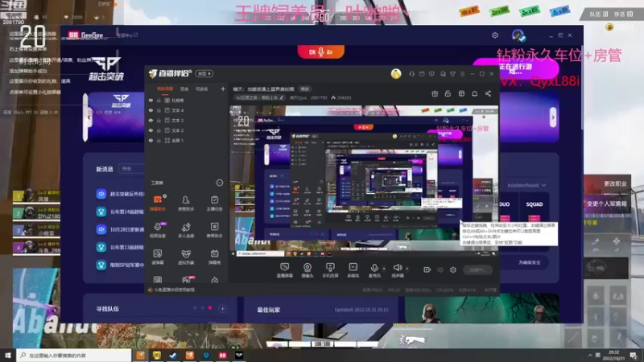
Task: Click the mail icon in streaming app title bar
Action: point(422,74)
